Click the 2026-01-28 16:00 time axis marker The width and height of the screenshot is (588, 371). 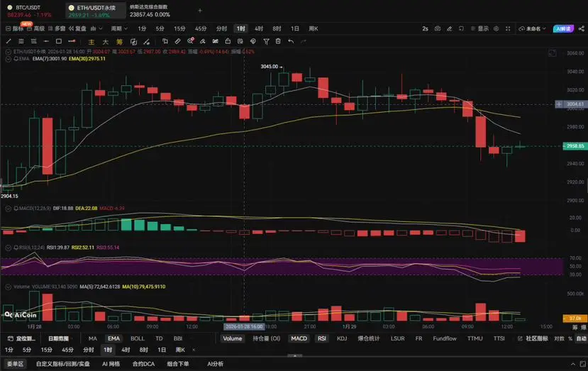[x=244, y=326]
